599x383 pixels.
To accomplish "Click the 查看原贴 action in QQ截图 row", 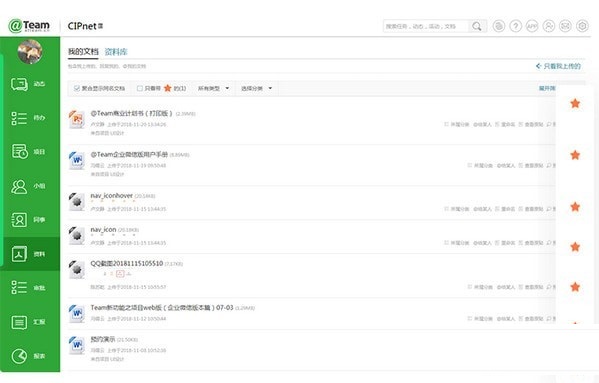I will (x=531, y=287).
